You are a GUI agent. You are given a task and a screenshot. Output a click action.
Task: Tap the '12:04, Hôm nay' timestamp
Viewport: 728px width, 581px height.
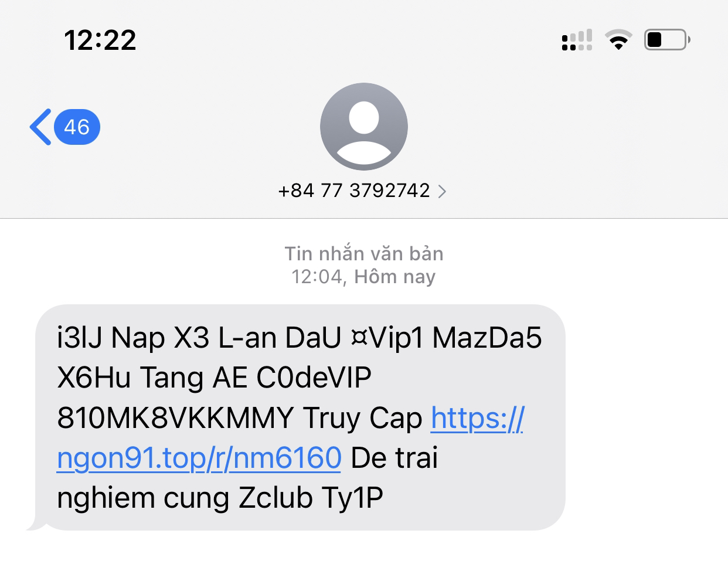point(363,276)
